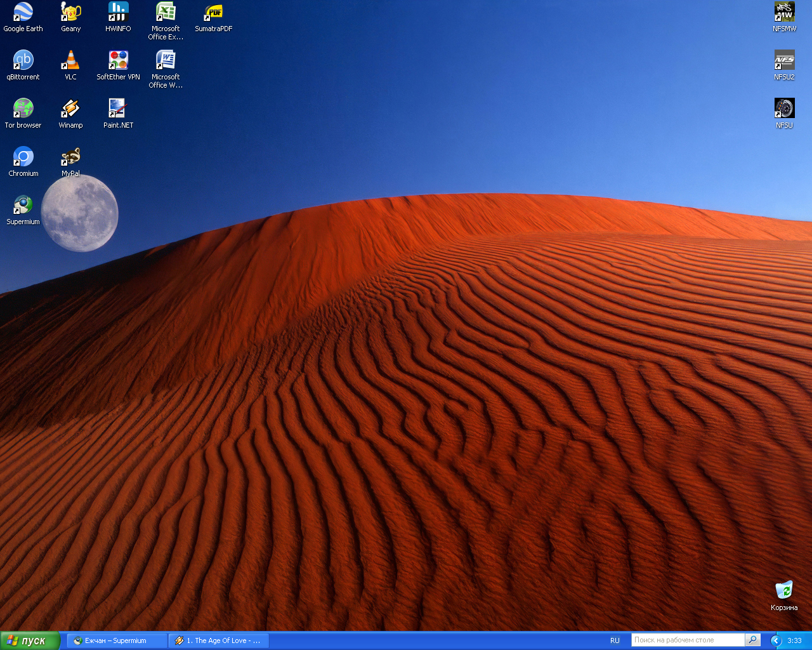
Task: Click the NFSU2 desktop icon
Action: click(784, 65)
